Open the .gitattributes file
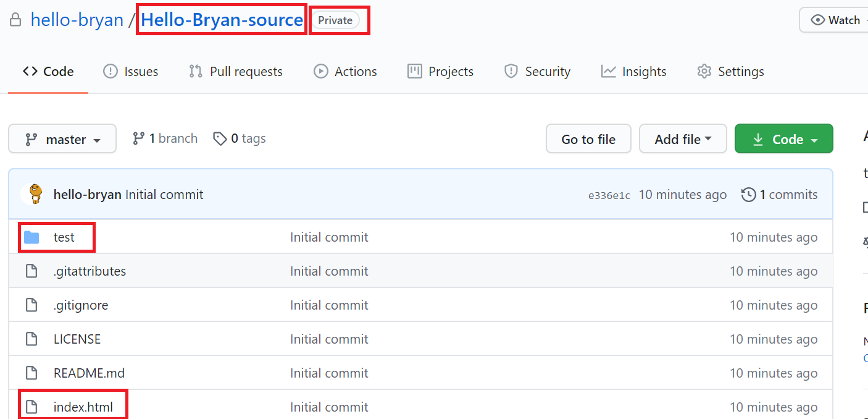Screen dimensions: 868x419 [x=90, y=271]
